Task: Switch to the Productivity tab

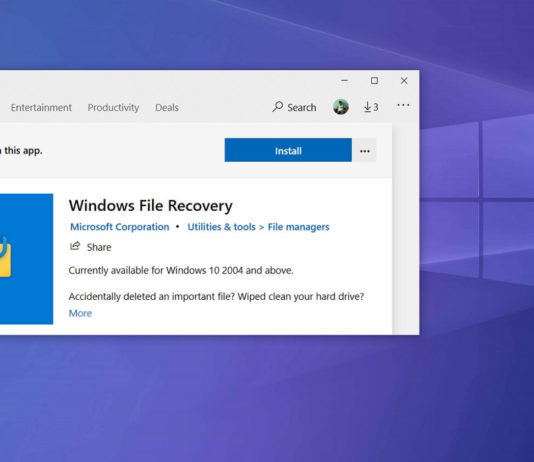Action: [113, 108]
